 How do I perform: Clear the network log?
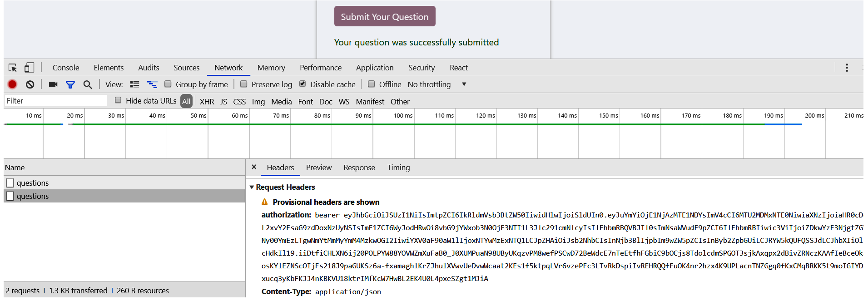click(x=30, y=84)
